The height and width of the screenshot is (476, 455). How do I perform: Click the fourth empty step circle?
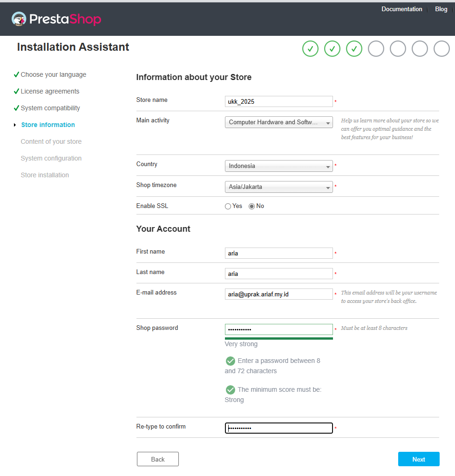(376, 48)
